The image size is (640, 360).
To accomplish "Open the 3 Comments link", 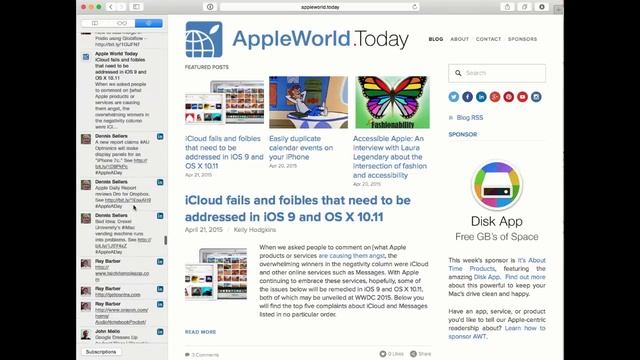I will [202, 355].
